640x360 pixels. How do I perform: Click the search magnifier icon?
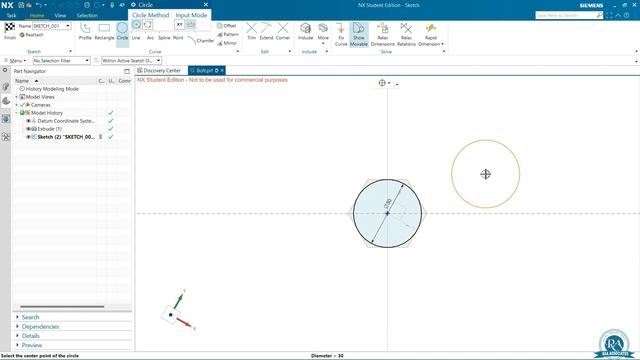pos(599,15)
